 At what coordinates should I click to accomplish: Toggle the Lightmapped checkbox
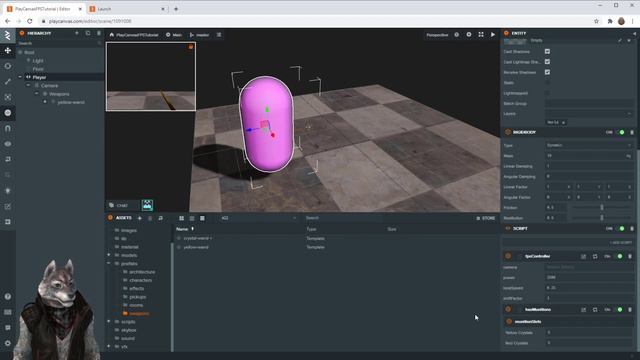point(547,93)
